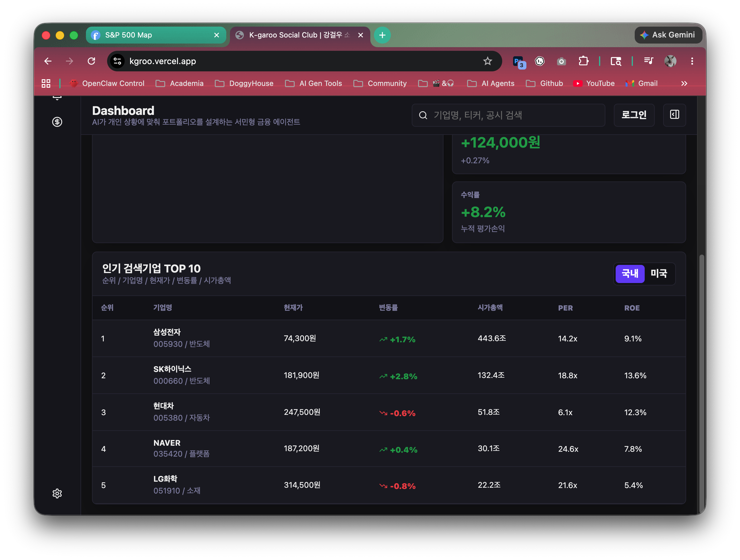This screenshot has height=560, width=740.
Task: Open Gmail bookmark
Action: pyautogui.click(x=642, y=83)
